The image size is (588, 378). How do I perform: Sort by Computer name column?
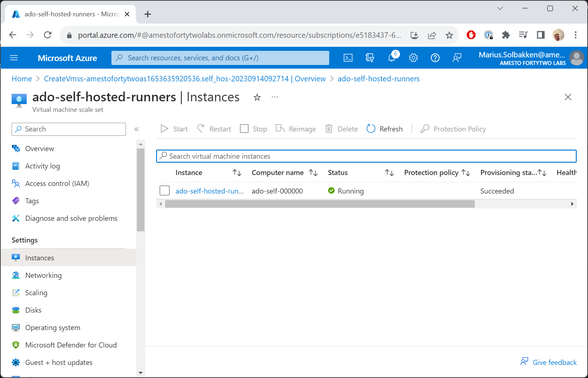313,173
